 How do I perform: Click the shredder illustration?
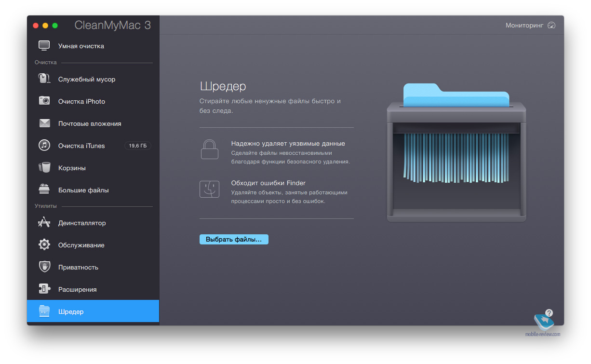coord(457,153)
